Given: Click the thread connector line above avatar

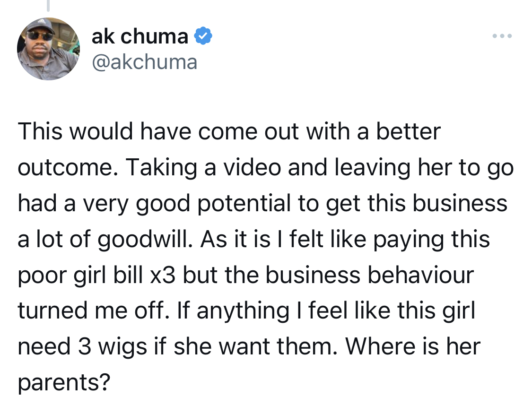Looking at the screenshot, I should point(48,5).
